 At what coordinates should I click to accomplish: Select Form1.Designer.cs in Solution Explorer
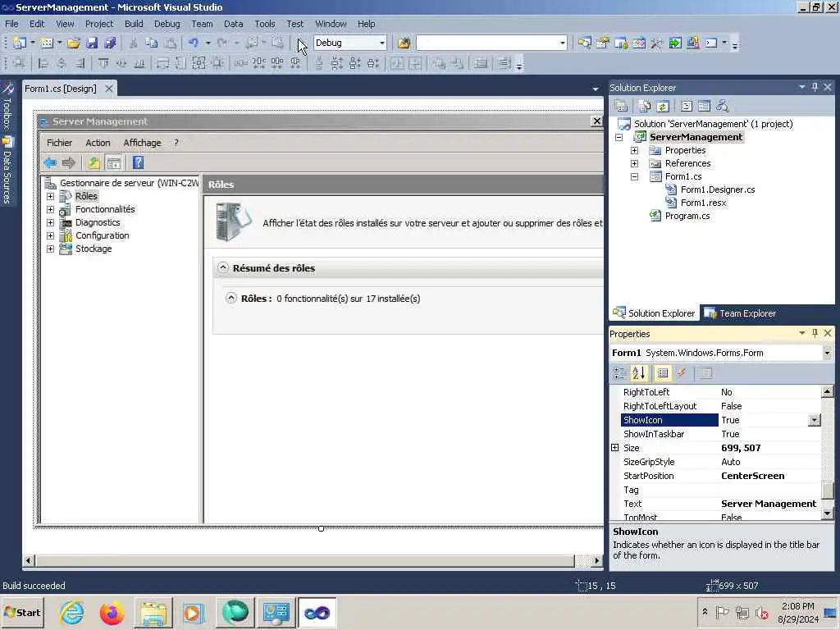coord(717,189)
